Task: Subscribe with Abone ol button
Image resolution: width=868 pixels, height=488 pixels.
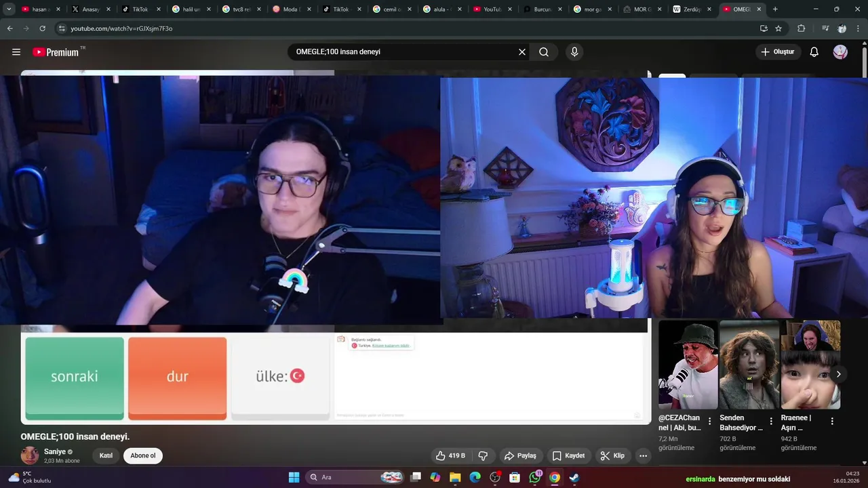Action: [x=143, y=455]
